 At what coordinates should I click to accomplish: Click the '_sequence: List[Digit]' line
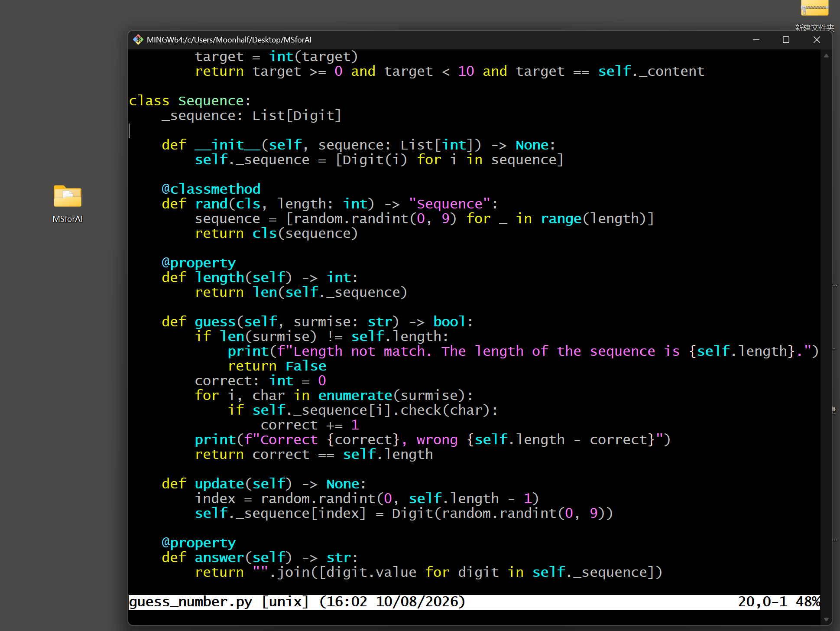251,115
